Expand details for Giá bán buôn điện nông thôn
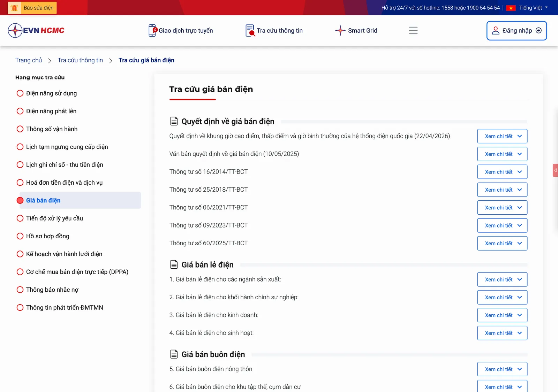This screenshot has height=392, width=558. click(502, 369)
